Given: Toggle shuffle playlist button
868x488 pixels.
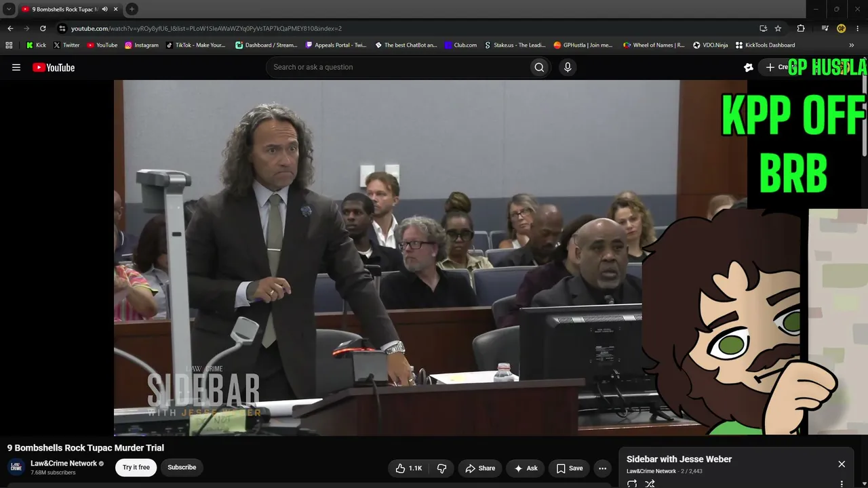Looking at the screenshot, I should 650,483.
